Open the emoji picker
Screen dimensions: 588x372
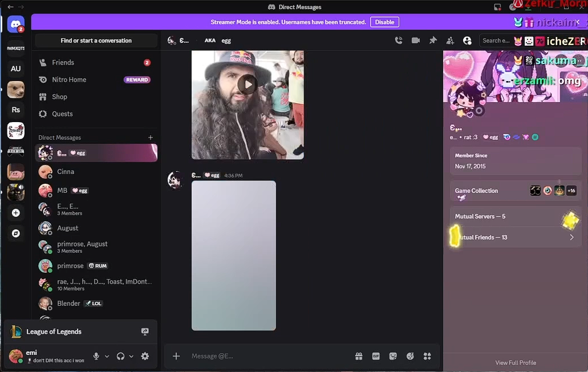410,356
